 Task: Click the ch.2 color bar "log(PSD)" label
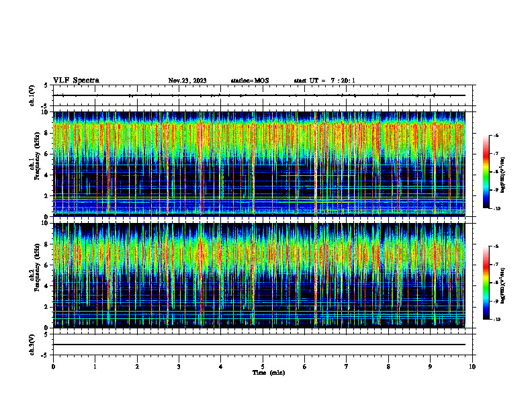point(503,285)
